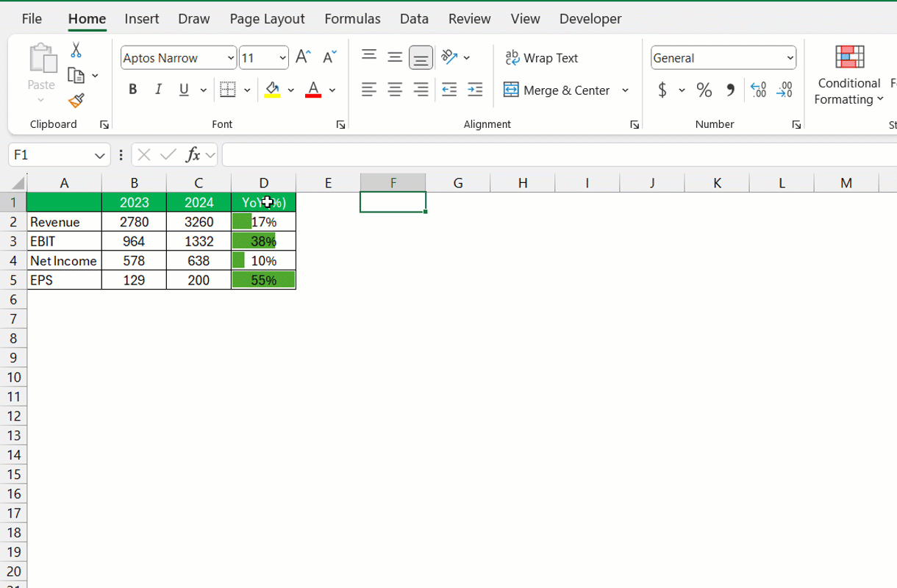Click the Increase Decimal icon

tap(759, 90)
